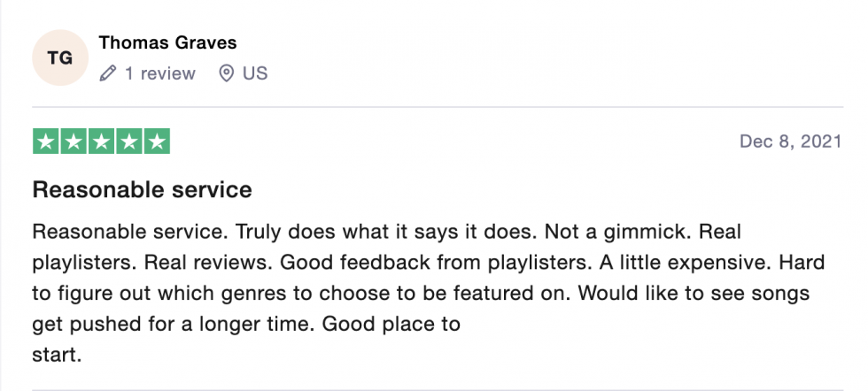
Task: Click the fifth green rating star
Action: coord(157,142)
